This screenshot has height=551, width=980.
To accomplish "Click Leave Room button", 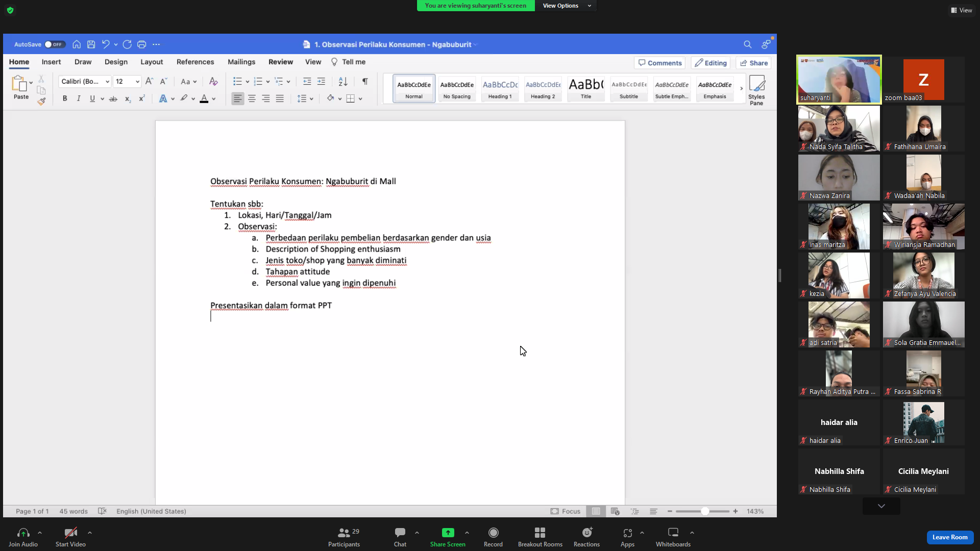I will (x=950, y=537).
